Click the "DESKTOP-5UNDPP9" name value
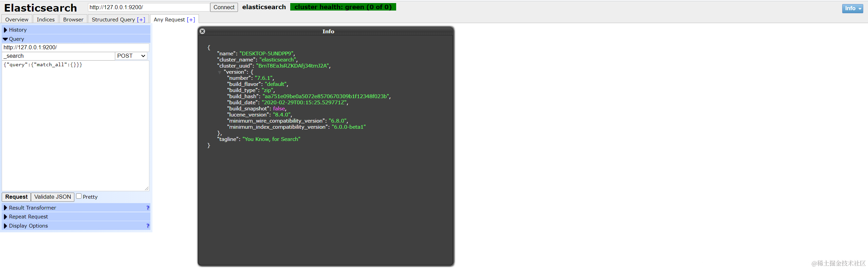868x269 pixels. [266, 54]
